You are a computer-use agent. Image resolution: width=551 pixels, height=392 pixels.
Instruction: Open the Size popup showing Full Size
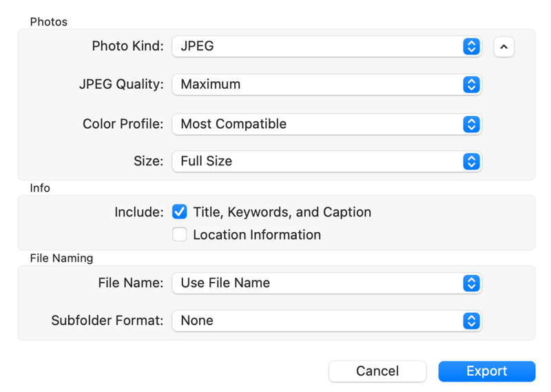(317, 161)
